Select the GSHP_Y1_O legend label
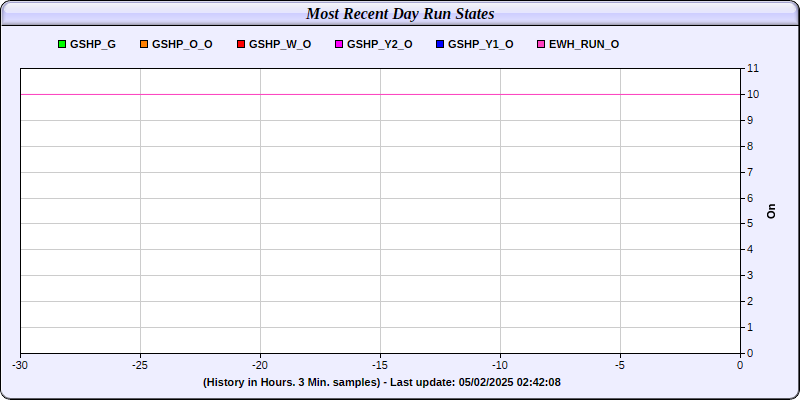The height and width of the screenshot is (400, 800). (x=481, y=44)
